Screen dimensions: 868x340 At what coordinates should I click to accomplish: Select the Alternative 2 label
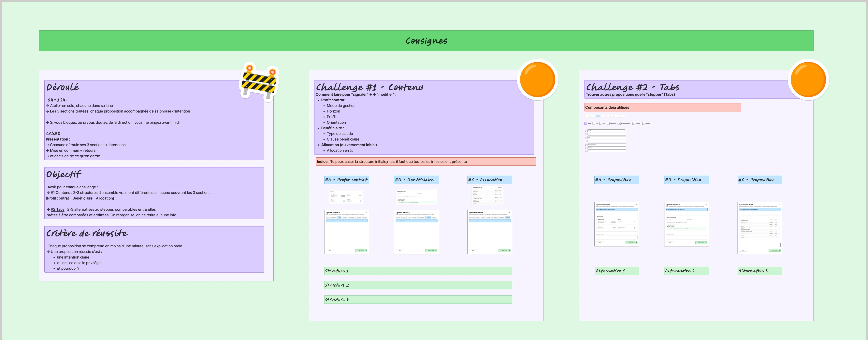coord(686,271)
